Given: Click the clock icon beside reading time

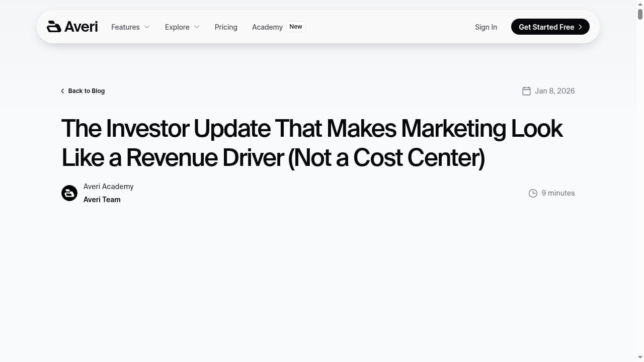Looking at the screenshot, I should [x=533, y=193].
